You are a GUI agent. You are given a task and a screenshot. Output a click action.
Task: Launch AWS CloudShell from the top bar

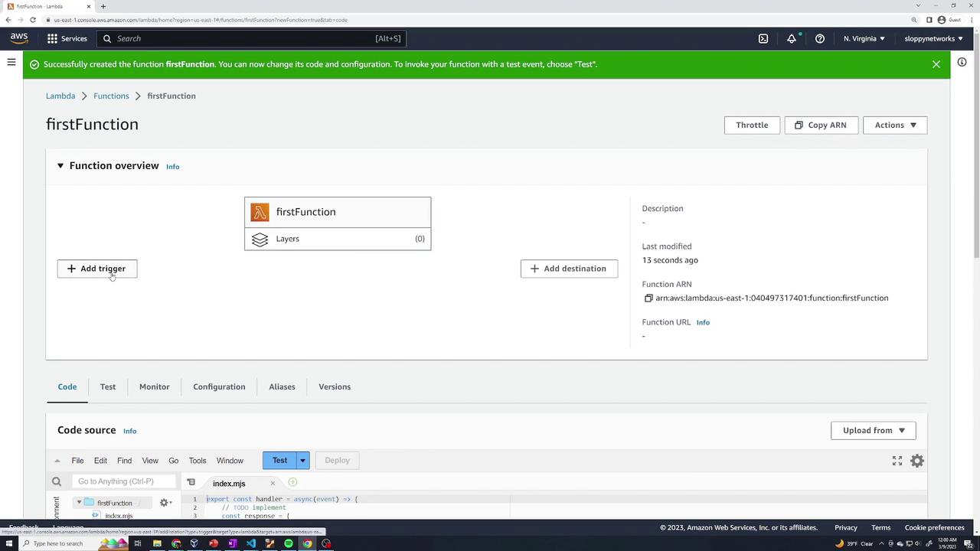(763, 38)
